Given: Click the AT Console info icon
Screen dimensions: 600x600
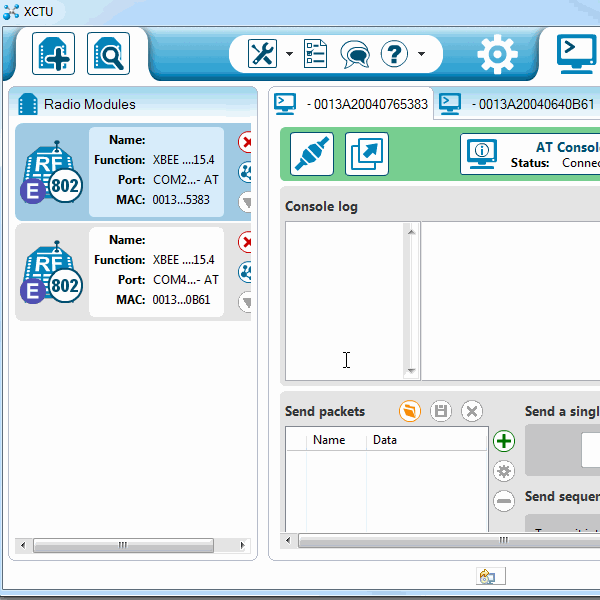Looking at the screenshot, I should [481, 154].
